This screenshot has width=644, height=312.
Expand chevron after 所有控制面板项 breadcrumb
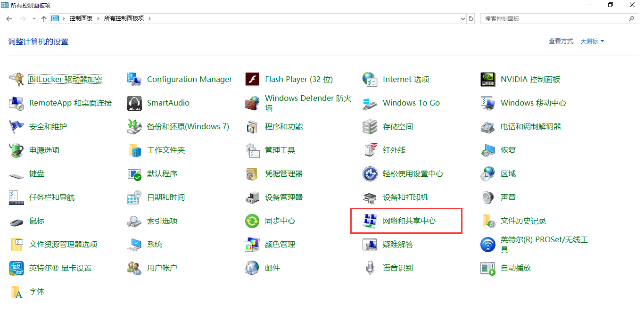pos(149,18)
